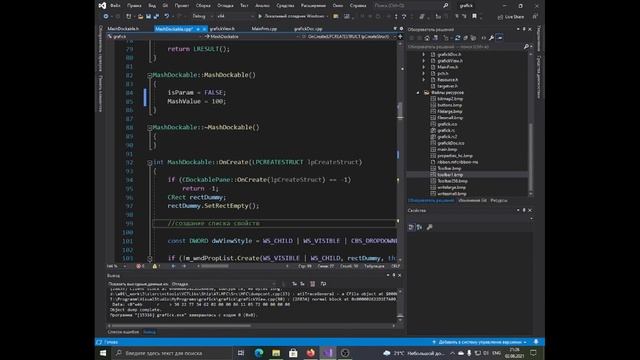Open the Проект menu
640x360 pixels.
(182, 6)
